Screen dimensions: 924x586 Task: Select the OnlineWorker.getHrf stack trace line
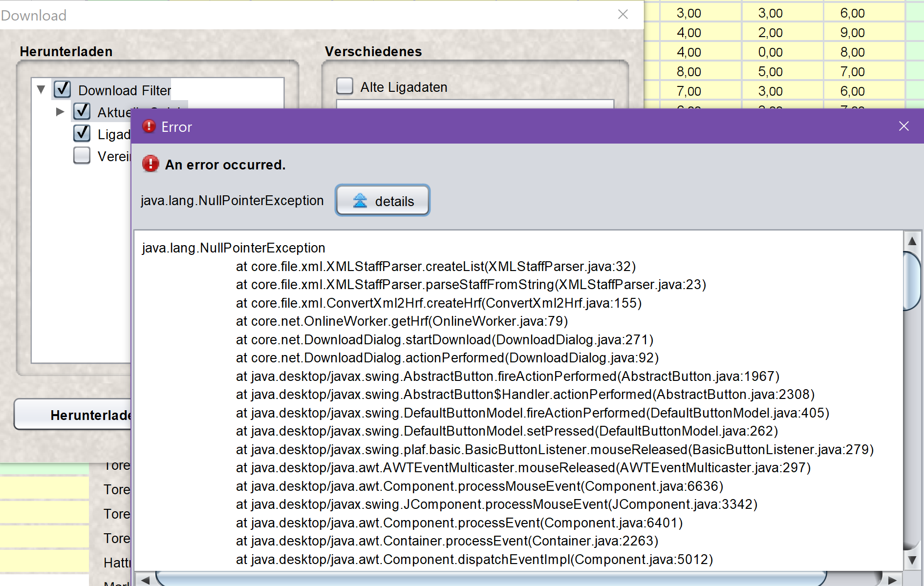coord(402,321)
